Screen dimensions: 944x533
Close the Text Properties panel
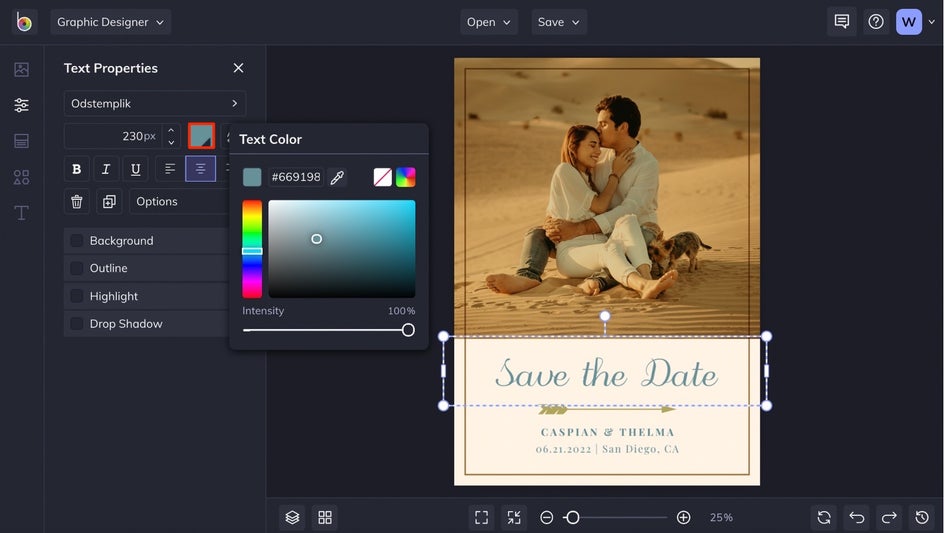238,68
